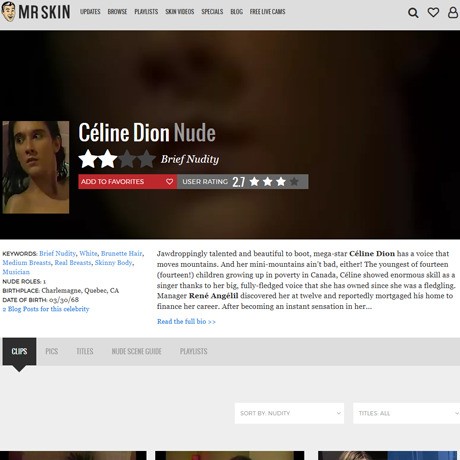The width and height of the screenshot is (460, 460).
Task: Rate with the first user rating star
Action: pos(254,182)
